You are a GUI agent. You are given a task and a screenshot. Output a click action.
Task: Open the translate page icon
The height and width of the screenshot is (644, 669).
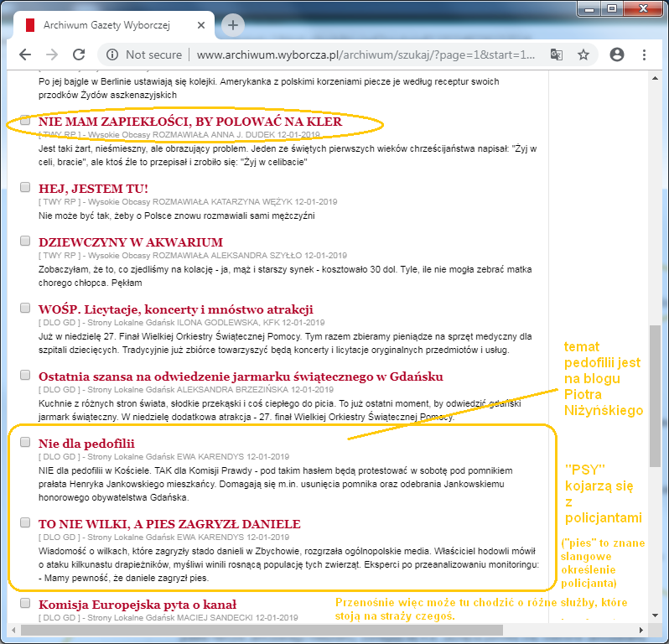click(x=557, y=55)
